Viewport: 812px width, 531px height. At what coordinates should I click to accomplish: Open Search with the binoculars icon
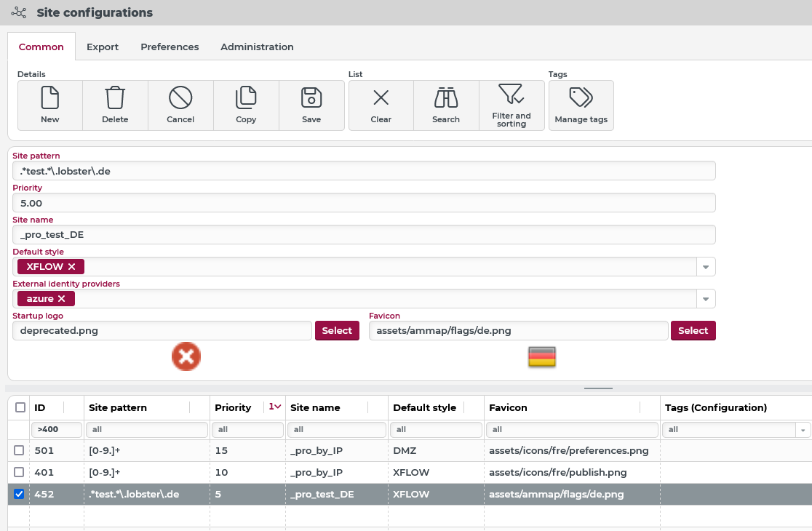click(446, 97)
